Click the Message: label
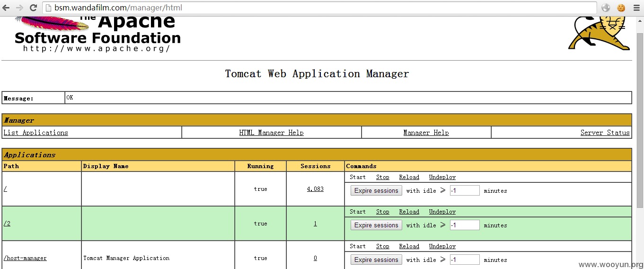 pos(19,99)
